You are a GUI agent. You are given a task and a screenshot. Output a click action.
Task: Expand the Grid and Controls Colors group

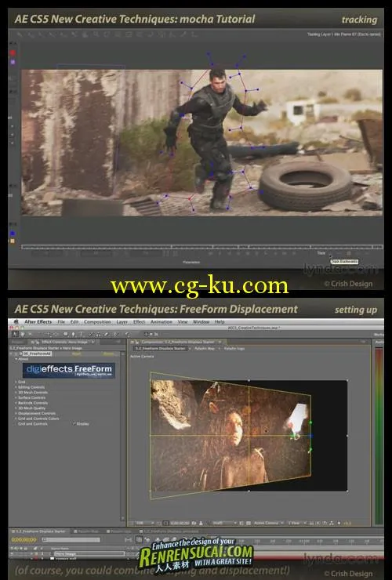click(16, 419)
